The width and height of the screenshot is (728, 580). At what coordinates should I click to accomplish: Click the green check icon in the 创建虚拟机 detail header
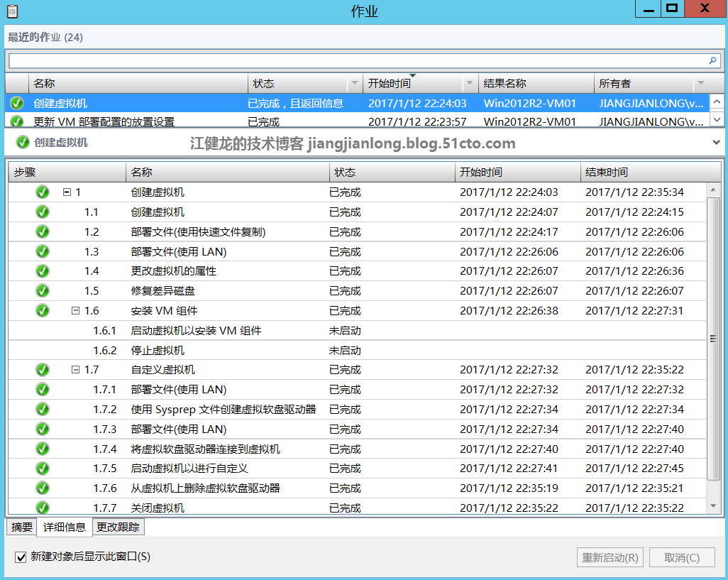(22, 142)
